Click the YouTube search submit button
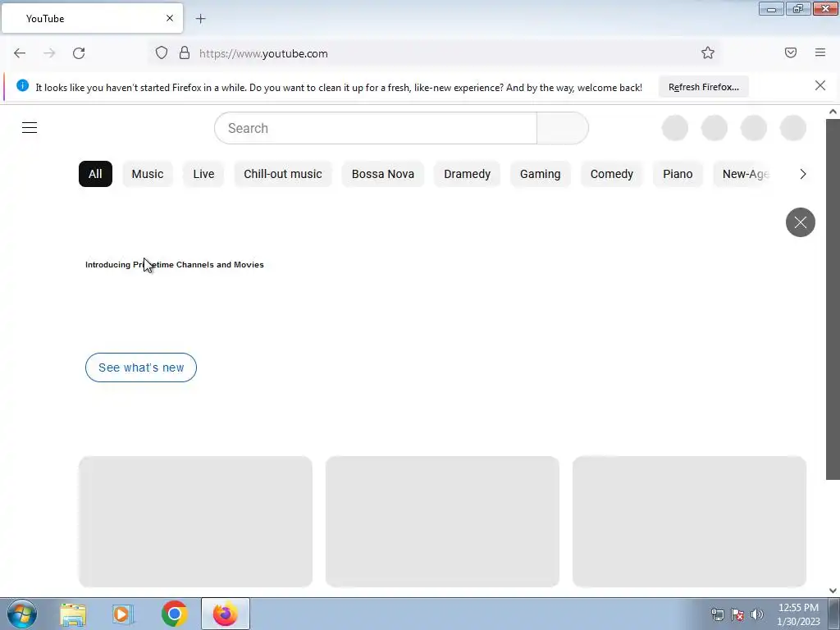Screen dimensions: 840x630 pyautogui.click(x=563, y=128)
